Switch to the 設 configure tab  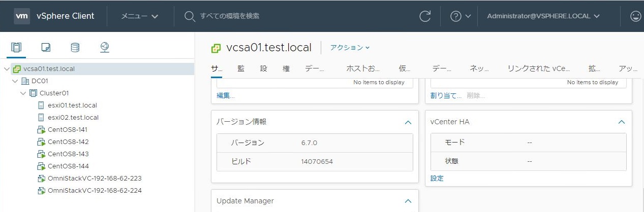pos(264,69)
